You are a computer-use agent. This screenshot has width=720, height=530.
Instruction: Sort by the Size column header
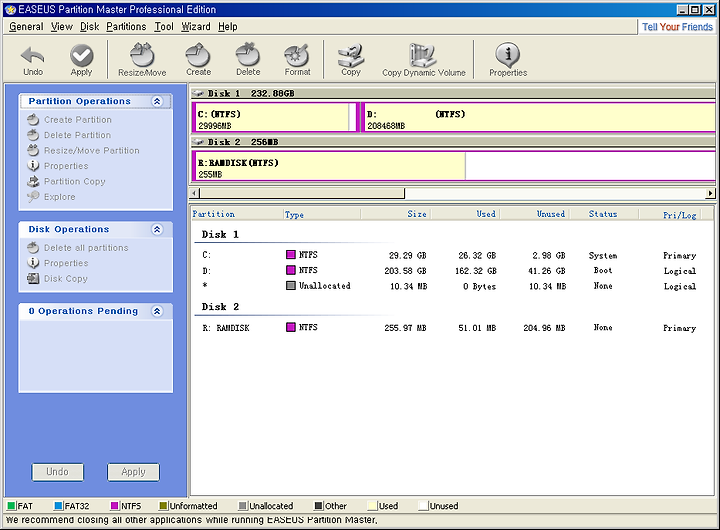click(396, 214)
